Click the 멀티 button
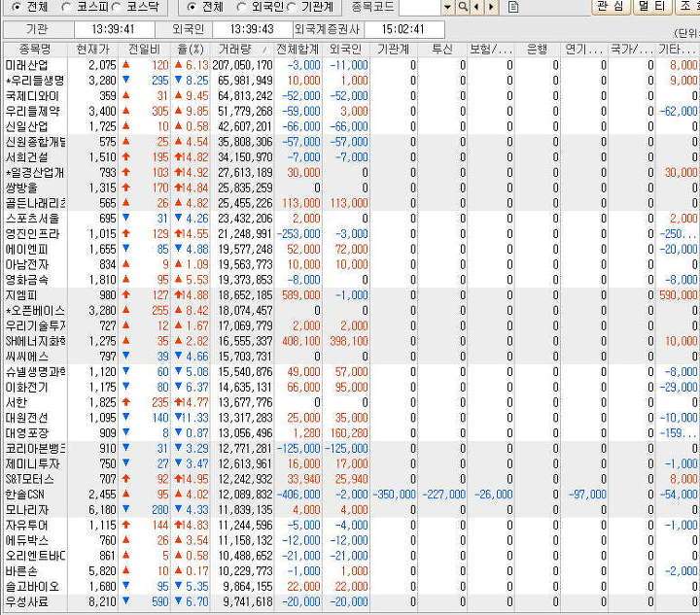This screenshot has height=615, width=700. (651, 6)
